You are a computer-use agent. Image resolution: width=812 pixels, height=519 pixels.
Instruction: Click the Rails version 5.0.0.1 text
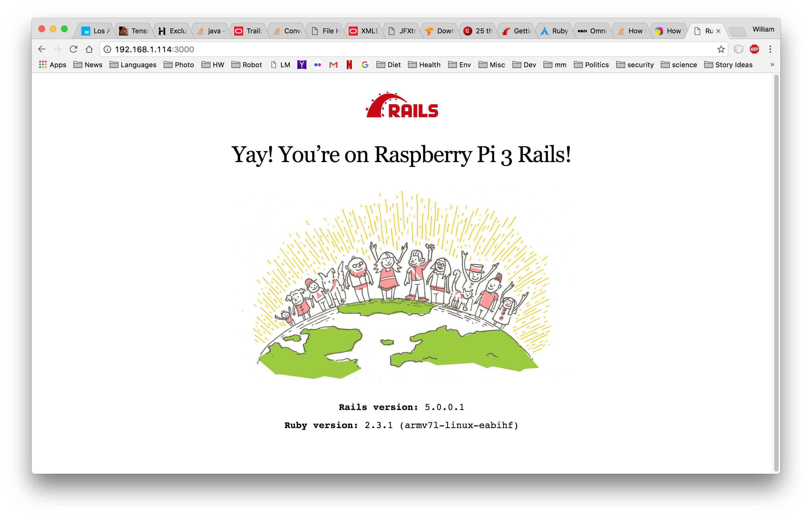[401, 407]
